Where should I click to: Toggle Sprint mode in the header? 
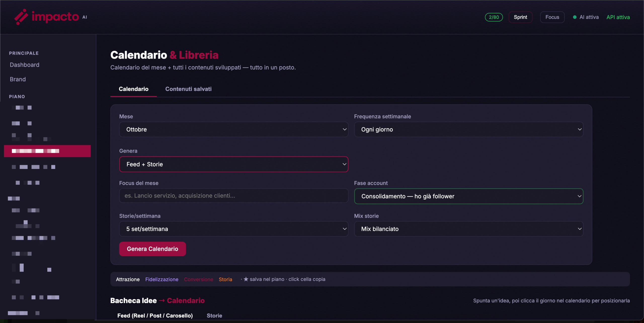[x=520, y=17]
